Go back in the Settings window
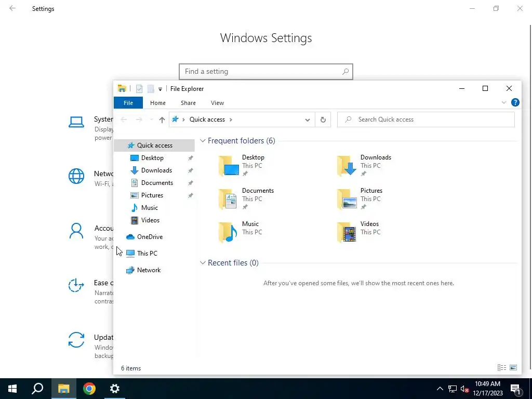 click(12, 8)
